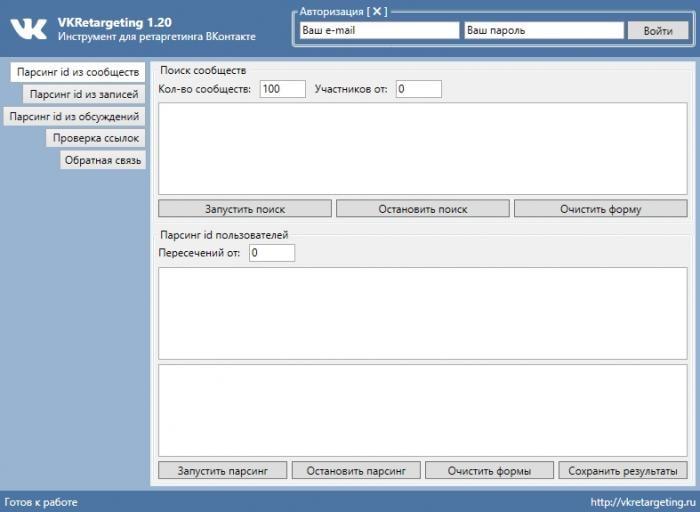Click the Готов к работе status text
The width and height of the screenshot is (700, 512).
41,502
